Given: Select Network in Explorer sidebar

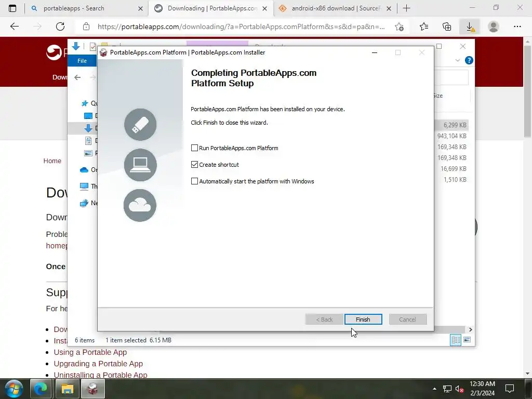Looking at the screenshot, I should pyautogui.click(x=88, y=203).
